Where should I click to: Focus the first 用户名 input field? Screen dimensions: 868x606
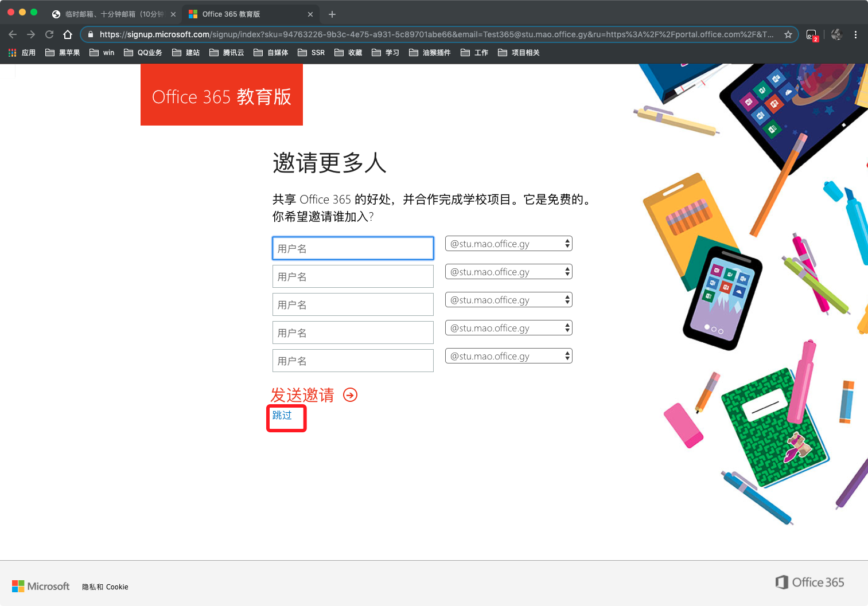pos(353,248)
